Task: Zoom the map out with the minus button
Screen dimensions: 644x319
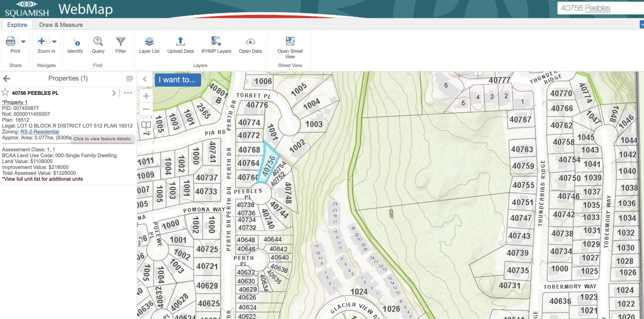Action: click(146, 109)
